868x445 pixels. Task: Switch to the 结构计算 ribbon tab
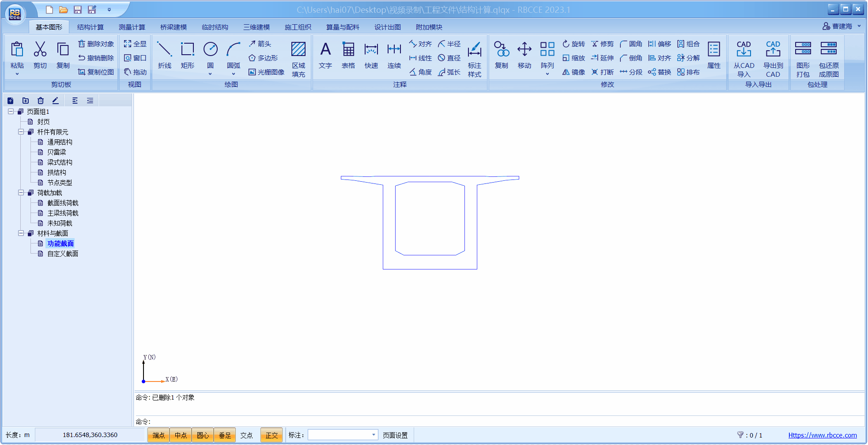(90, 27)
